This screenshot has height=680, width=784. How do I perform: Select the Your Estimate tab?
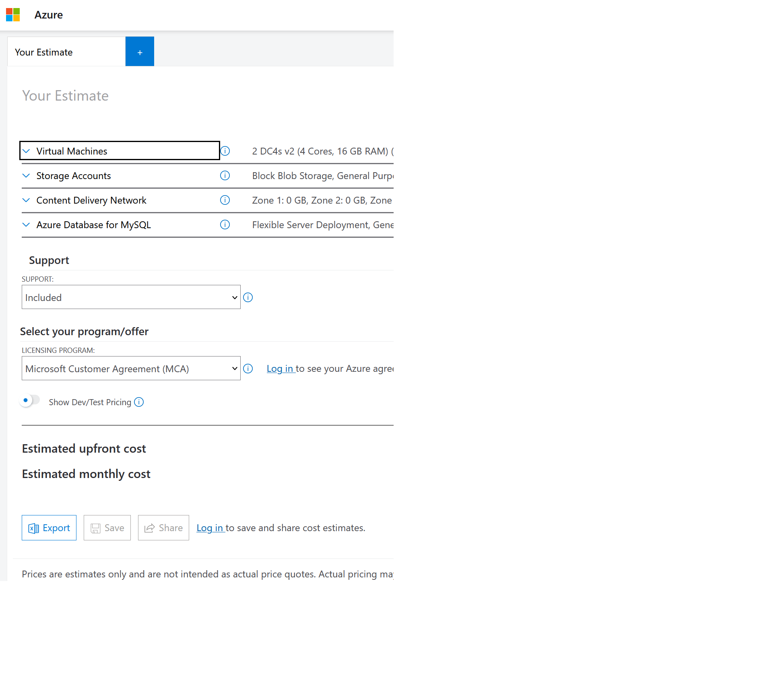66,52
